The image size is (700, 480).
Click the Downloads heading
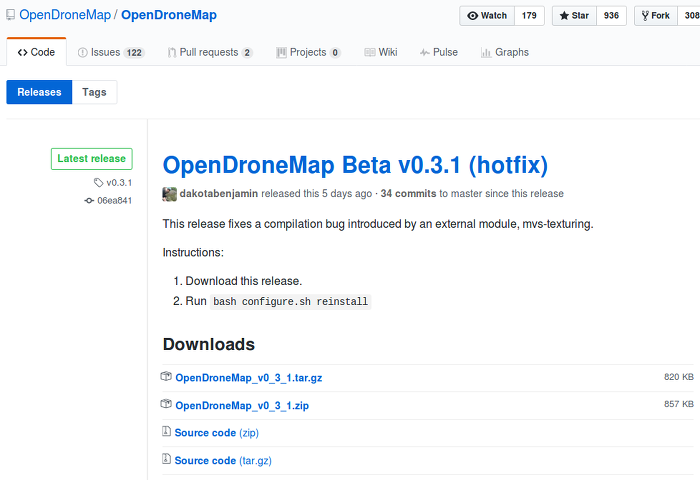[x=208, y=344]
